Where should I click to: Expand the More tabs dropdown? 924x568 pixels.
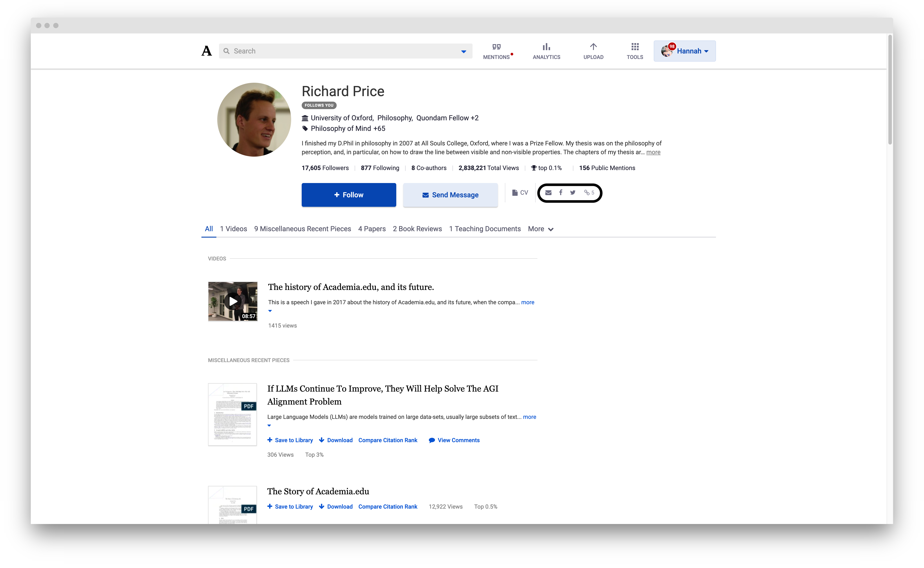tap(541, 229)
